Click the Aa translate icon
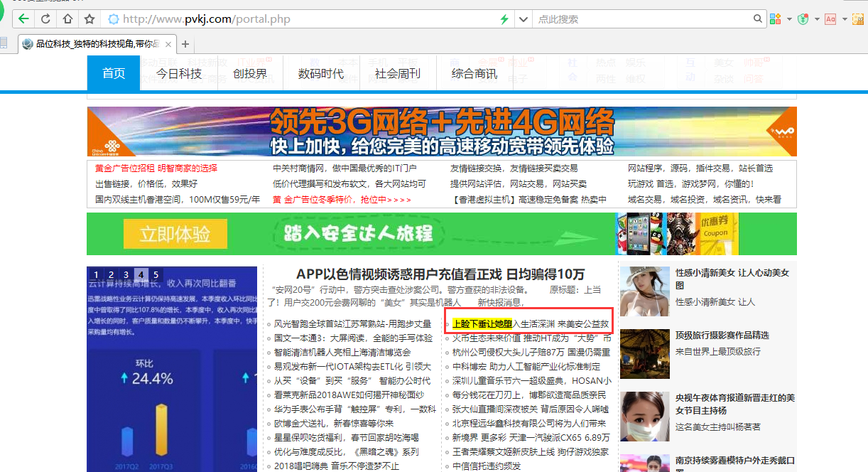 tap(830, 18)
